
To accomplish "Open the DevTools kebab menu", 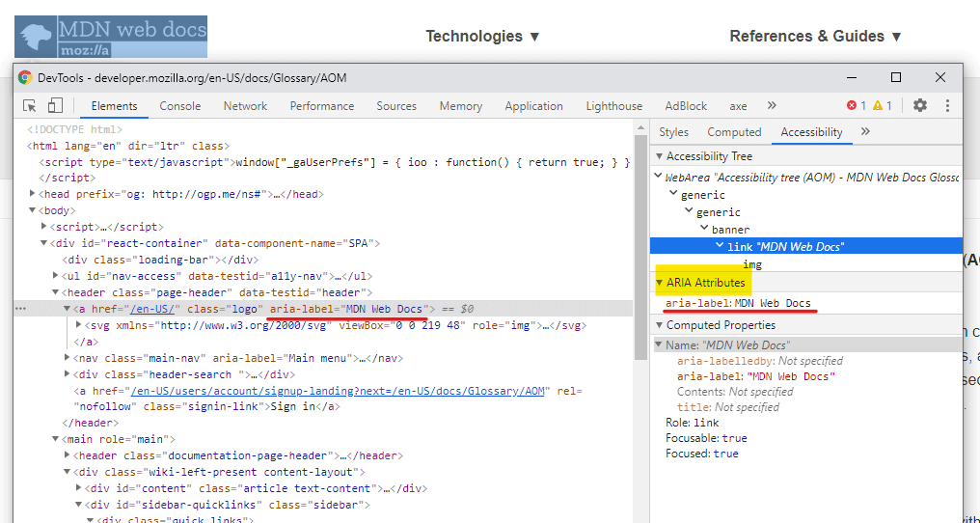I will (x=947, y=105).
